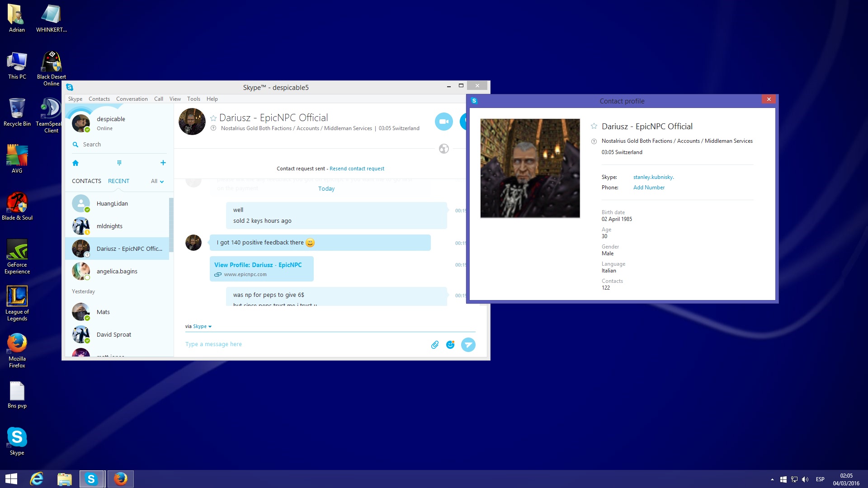
Task: Click the send message button
Action: coord(468,345)
